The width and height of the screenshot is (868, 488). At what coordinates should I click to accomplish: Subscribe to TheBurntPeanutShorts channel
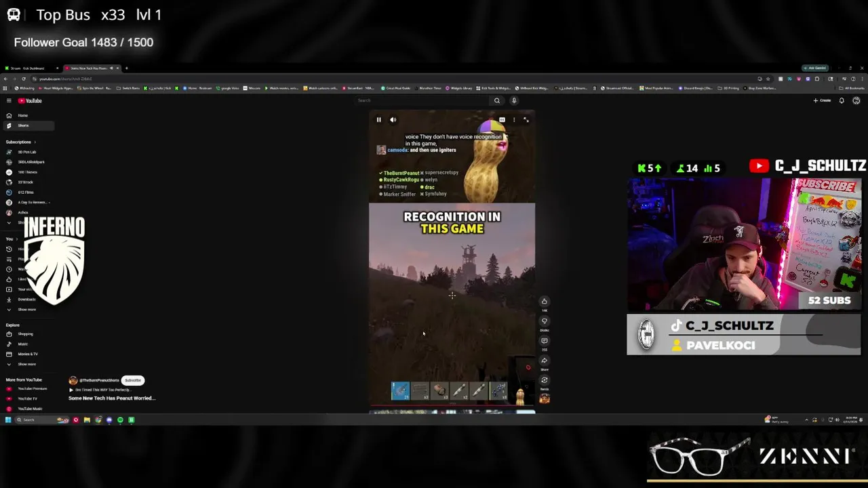click(x=133, y=380)
